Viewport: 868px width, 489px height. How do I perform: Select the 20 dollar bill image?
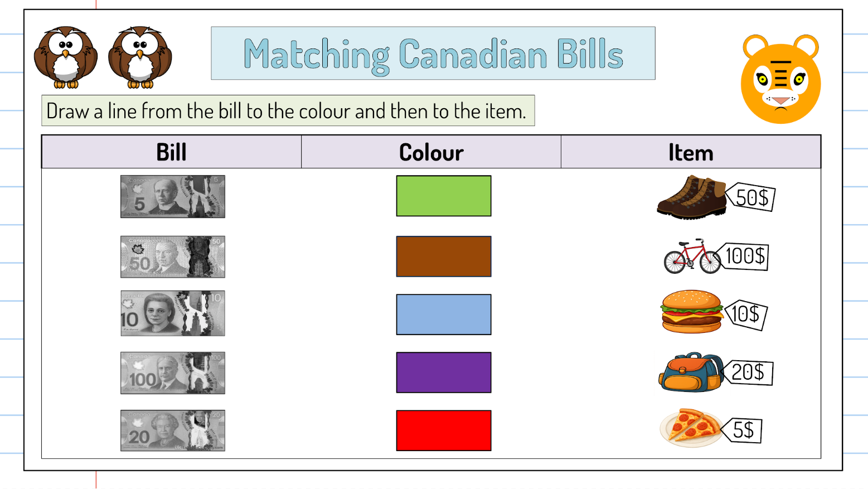[x=173, y=430]
